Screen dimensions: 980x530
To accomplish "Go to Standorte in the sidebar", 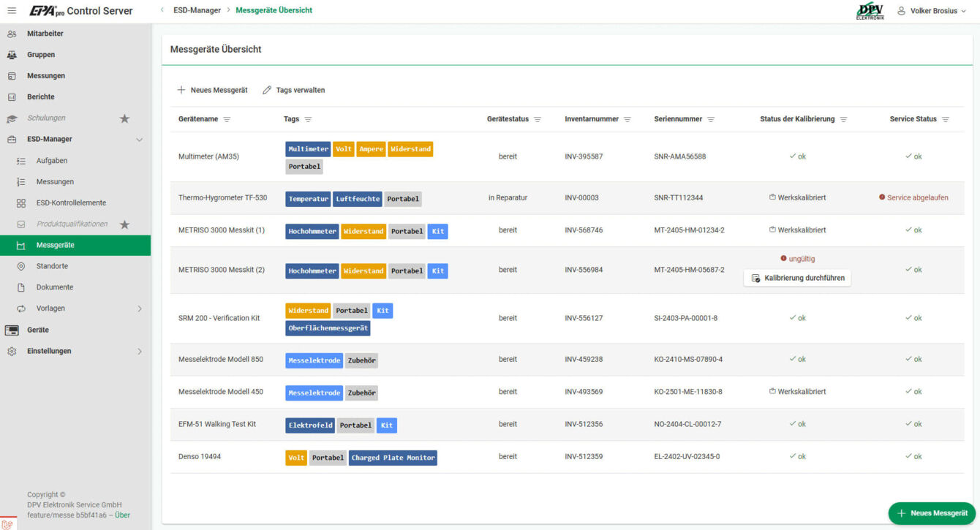I will [52, 266].
